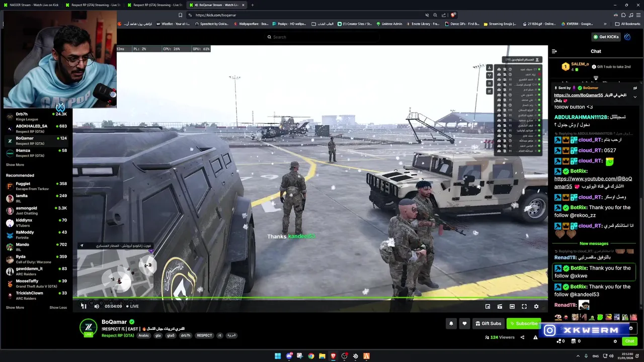The width and height of the screenshot is (644, 362).
Task: Open BoQamar channel avatar with LIVE badge
Action: (89, 327)
